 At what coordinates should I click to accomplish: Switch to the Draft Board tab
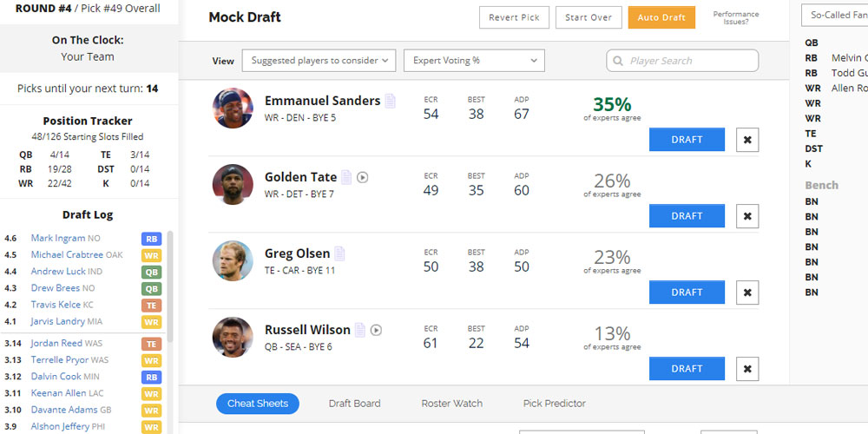(x=354, y=404)
